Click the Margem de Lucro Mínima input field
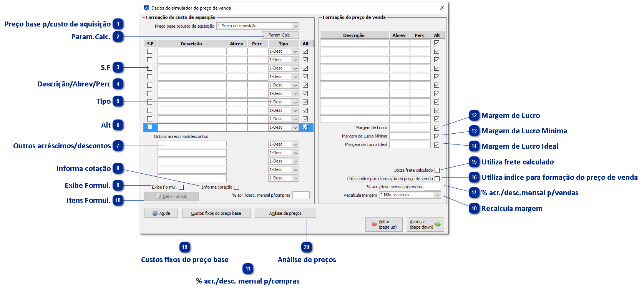This screenshot has height=292, width=644. point(410,136)
